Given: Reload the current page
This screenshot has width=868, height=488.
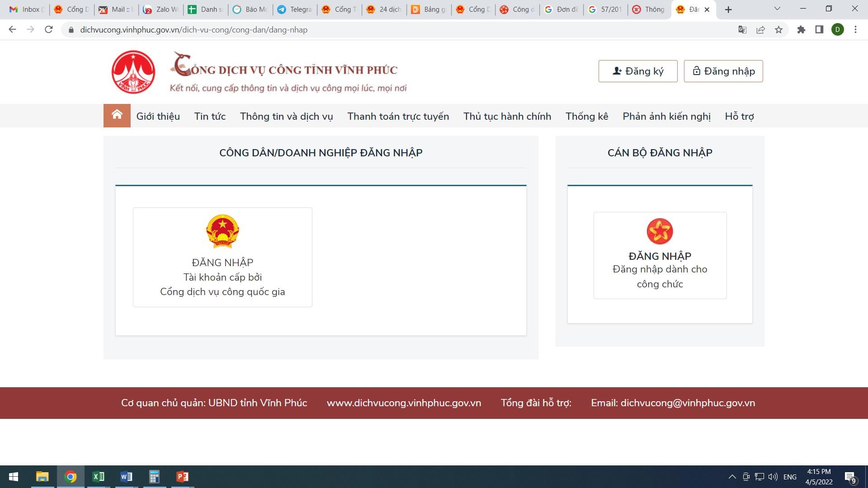Looking at the screenshot, I should [49, 30].
